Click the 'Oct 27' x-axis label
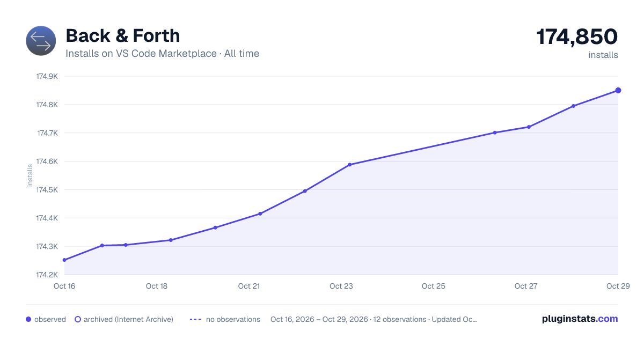 point(526,286)
